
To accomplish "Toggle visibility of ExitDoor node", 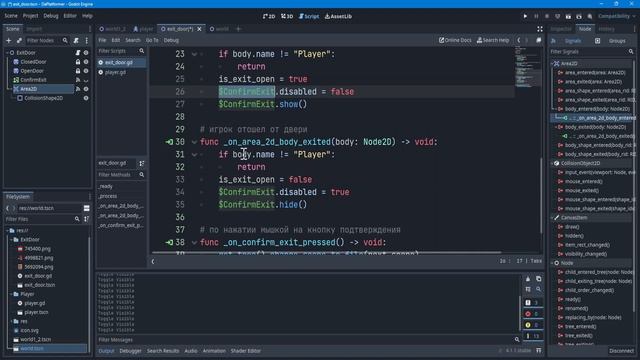I will pos(86,53).
